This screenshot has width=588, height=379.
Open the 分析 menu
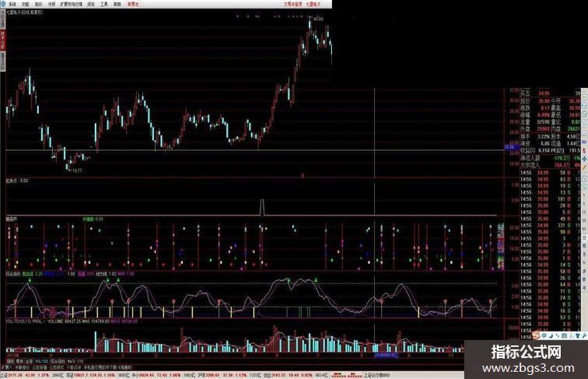pyautogui.click(x=52, y=4)
